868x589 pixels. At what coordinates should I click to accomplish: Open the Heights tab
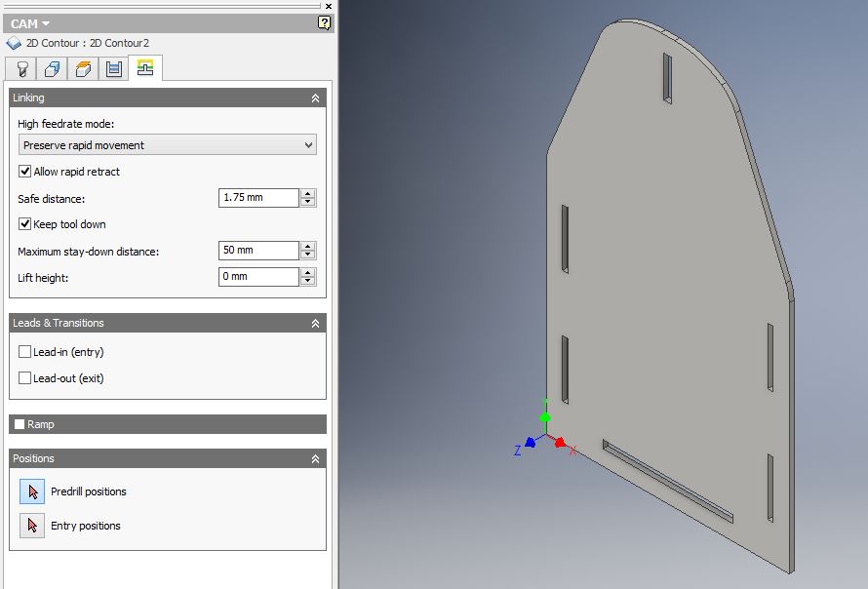[83, 68]
